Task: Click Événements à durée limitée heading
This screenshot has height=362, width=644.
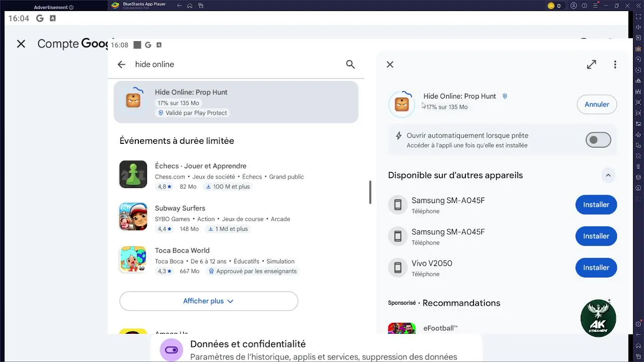Action: coord(177,141)
